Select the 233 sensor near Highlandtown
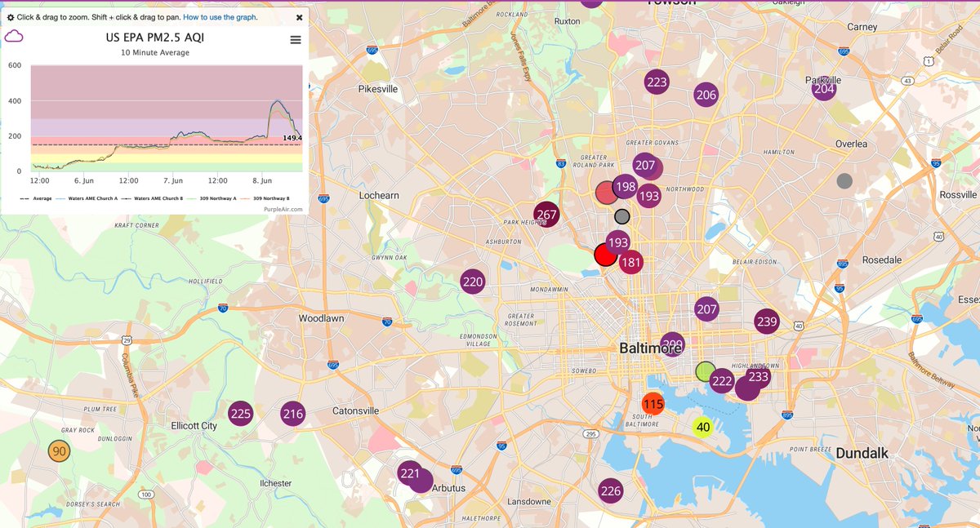This screenshot has width=980, height=528. (758, 376)
